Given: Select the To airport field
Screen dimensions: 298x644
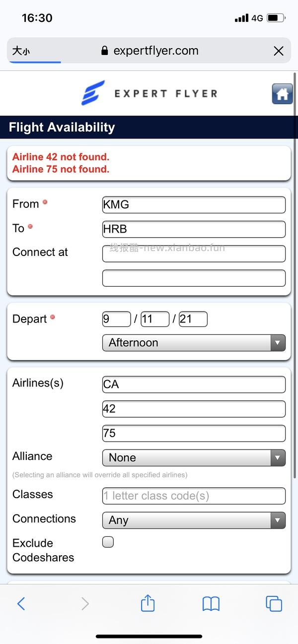Looking at the screenshot, I should 194,229.
